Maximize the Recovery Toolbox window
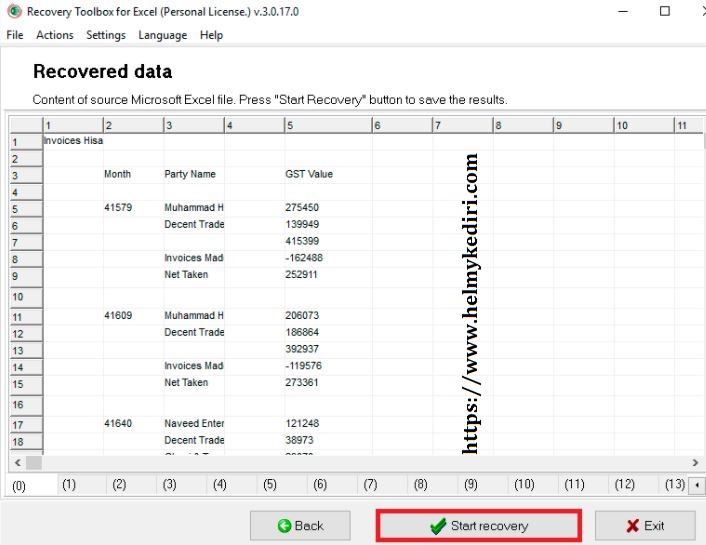Viewport: 706px width, 545px height. [x=665, y=11]
